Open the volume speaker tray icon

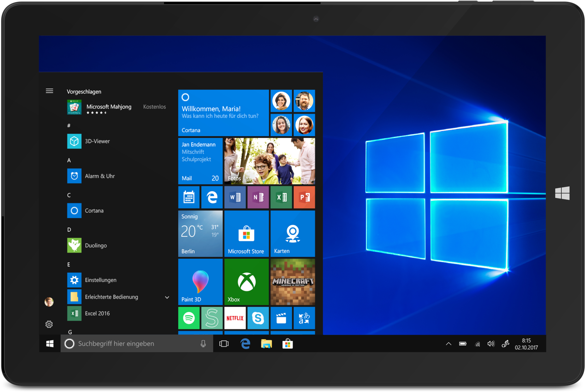coord(491,344)
